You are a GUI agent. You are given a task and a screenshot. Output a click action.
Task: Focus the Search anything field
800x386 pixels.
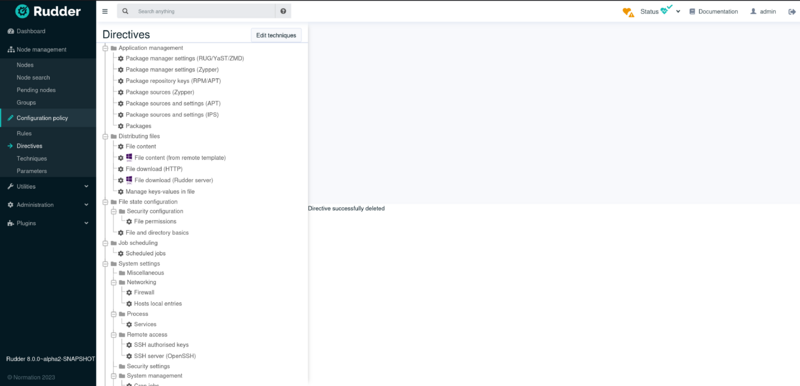pos(204,11)
